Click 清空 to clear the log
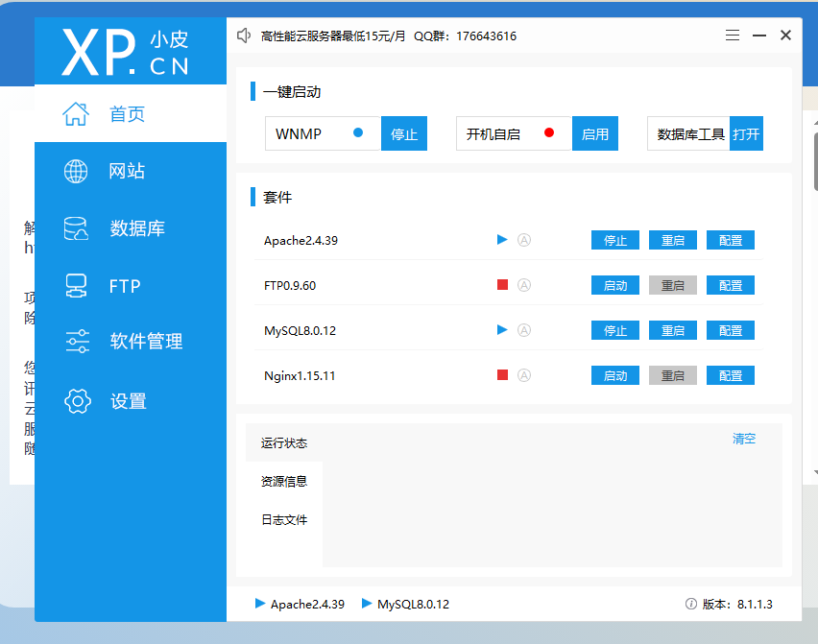 pos(744,439)
